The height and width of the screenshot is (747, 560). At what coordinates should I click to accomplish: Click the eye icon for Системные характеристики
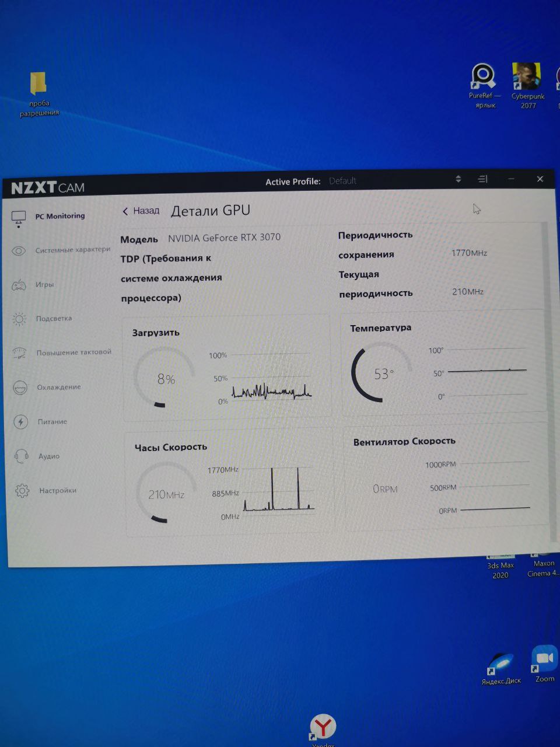pos(19,251)
